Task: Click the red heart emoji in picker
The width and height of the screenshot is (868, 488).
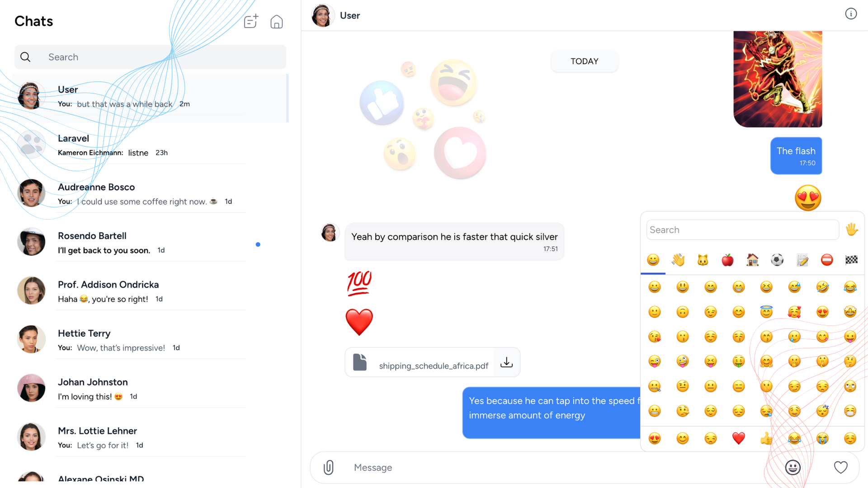Action: (x=737, y=438)
